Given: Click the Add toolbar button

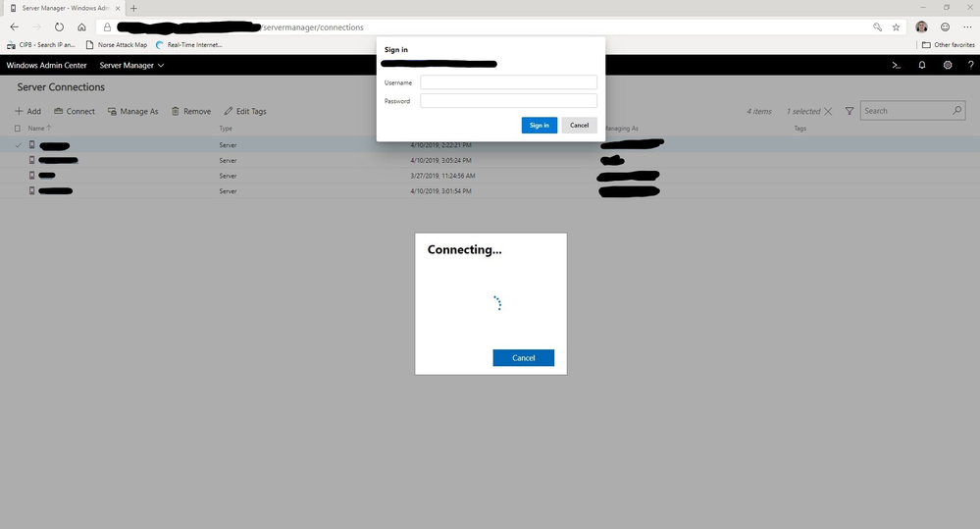Looking at the screenshot, I should [28, 111].
